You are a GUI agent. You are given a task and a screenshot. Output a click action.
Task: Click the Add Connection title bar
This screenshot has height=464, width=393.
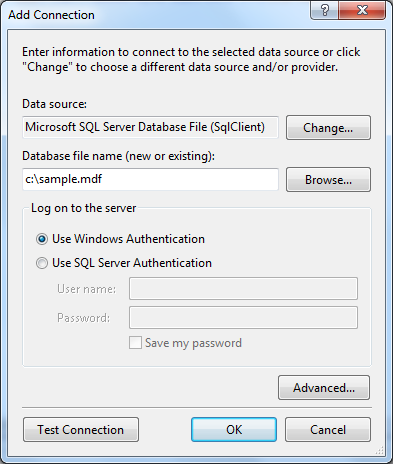(157, 15)
